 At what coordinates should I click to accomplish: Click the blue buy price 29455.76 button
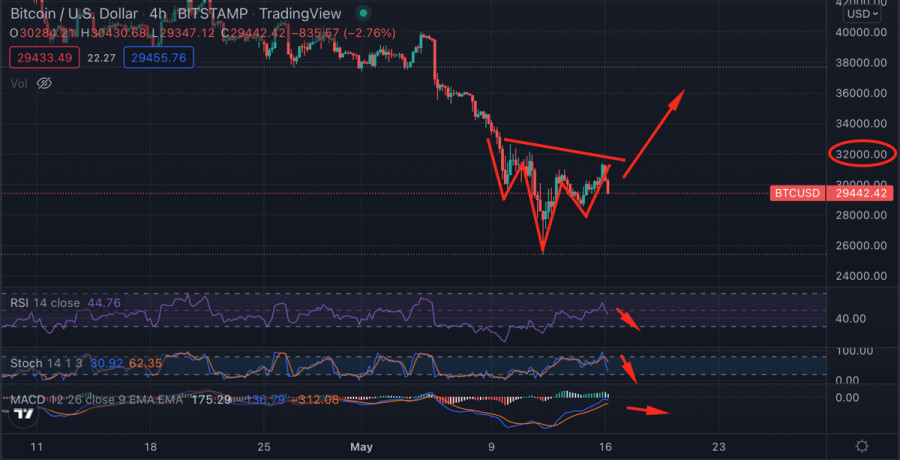point(158,57)
